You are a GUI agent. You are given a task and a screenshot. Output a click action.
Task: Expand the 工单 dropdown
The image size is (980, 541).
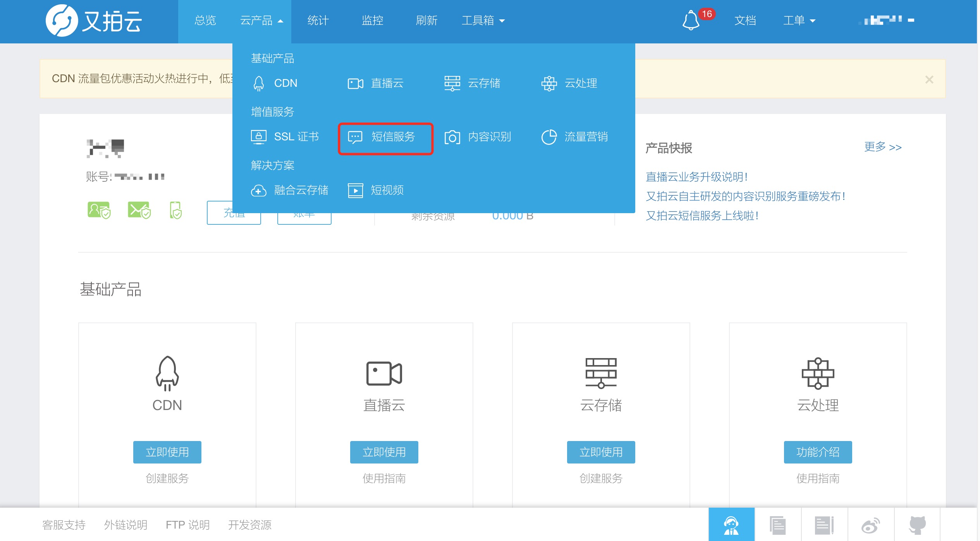(x=799, y=21)
